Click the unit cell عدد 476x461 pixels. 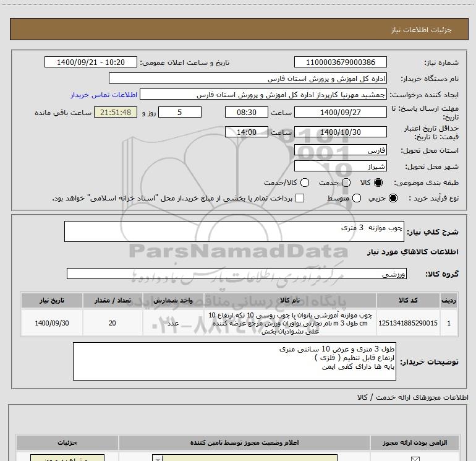[173, 323]
